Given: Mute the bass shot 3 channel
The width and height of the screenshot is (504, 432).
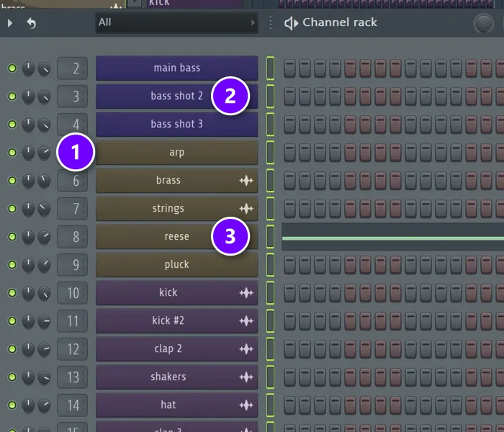Looking at the screenshot, I should tap(12, 124).
